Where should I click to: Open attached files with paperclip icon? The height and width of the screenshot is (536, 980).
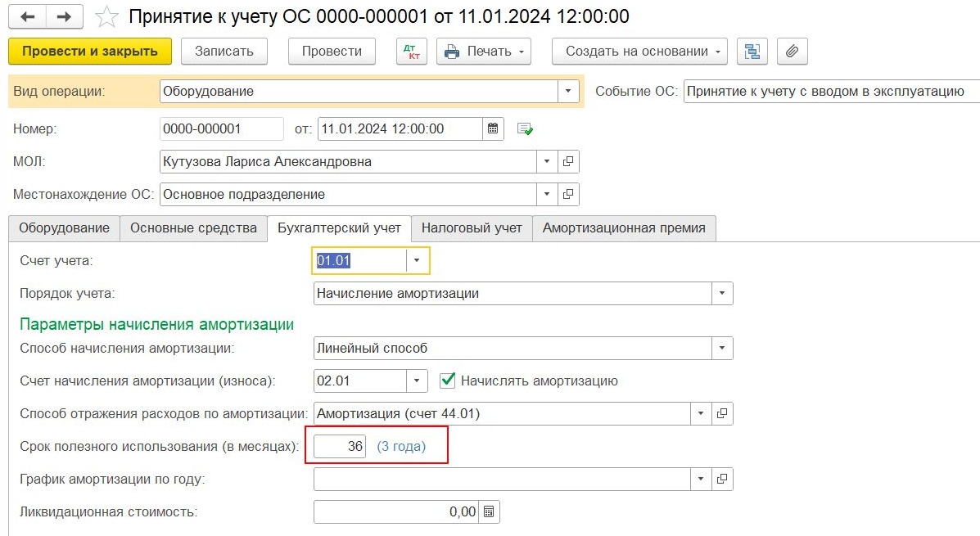[792, 51]
